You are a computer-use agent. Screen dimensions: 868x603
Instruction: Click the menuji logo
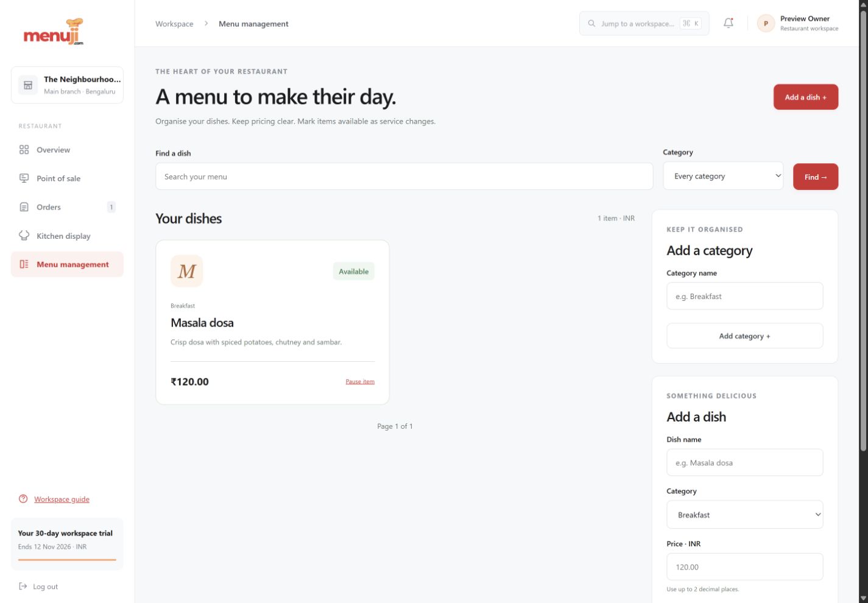coord(54,32)
